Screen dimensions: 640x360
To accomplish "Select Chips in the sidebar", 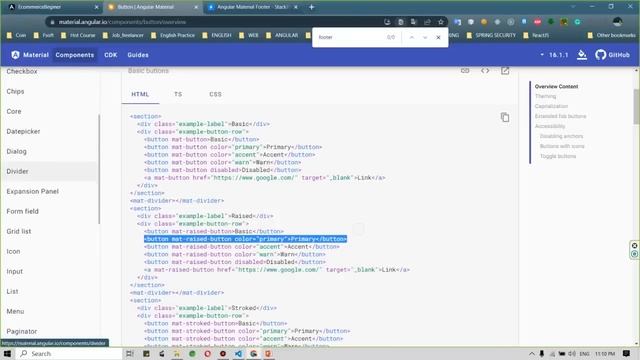I will [15, 91].
